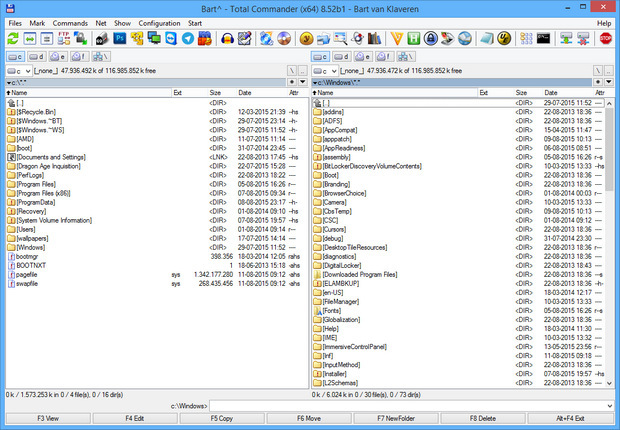Click the orange V-shaped toolbar icon
Image resolution: width=620 pixels, height=430 pixels.
(397, 39)
